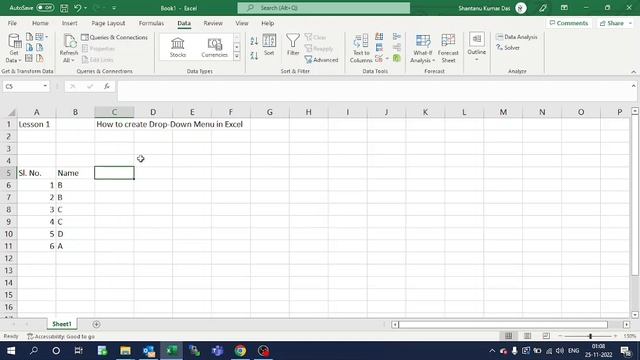
Task: Select the Sheet1 tab
Action: pyautogui.click(x=62, y=324)
